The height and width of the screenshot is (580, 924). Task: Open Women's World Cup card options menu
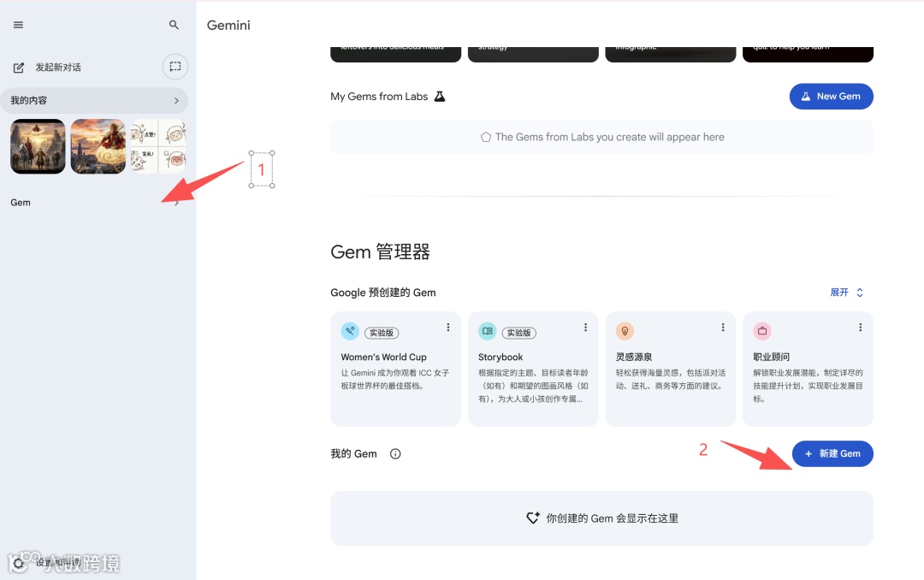(447, 327)
